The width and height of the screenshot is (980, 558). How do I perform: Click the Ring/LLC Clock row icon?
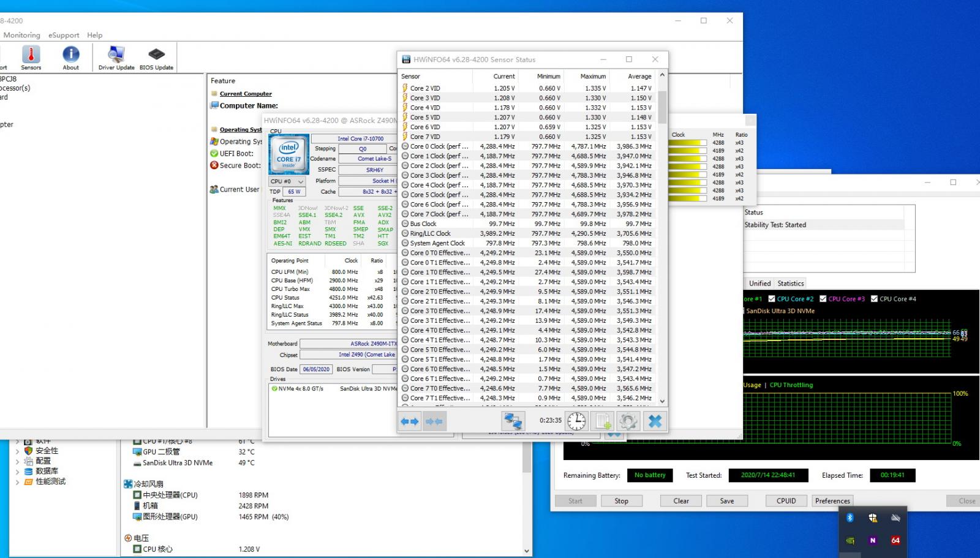point(405,233)
